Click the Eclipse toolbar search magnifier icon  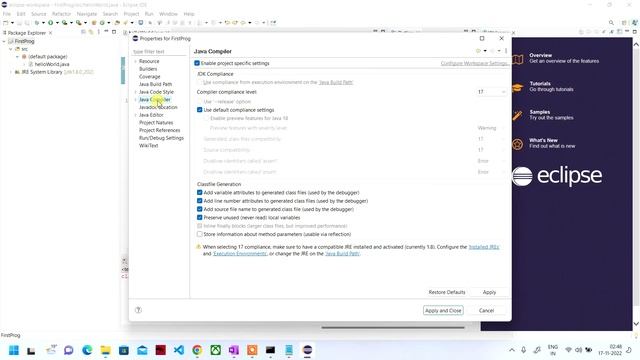[x=611, y=23]
